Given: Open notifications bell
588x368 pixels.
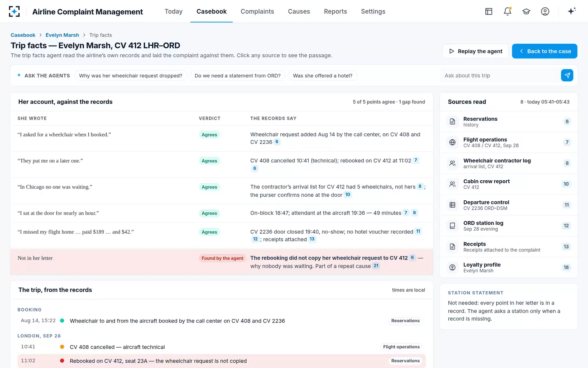Looking at the screenshot, I should [x=508, y=11].
